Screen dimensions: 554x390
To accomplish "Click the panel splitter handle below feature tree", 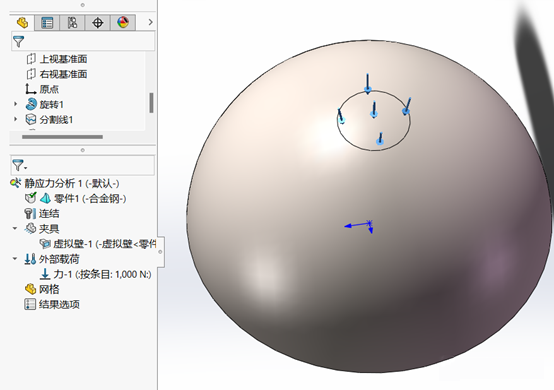I will point(83,150).
